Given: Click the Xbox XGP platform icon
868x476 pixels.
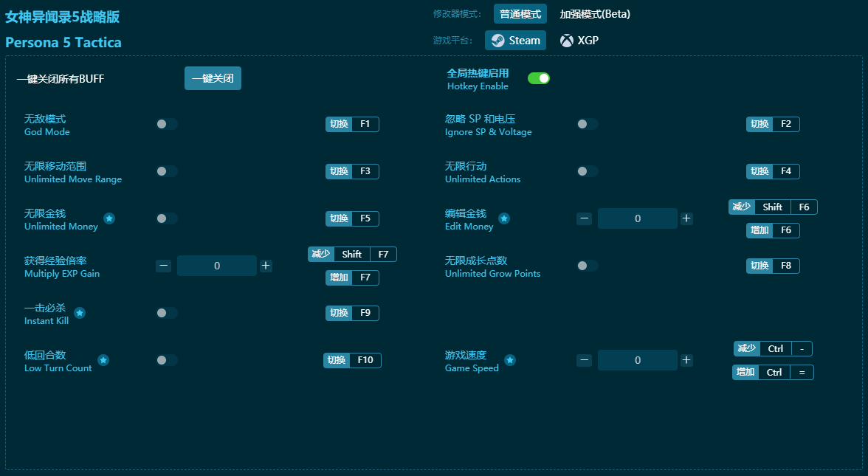Looking at the screenshot, I should click(x=566, y=41).
